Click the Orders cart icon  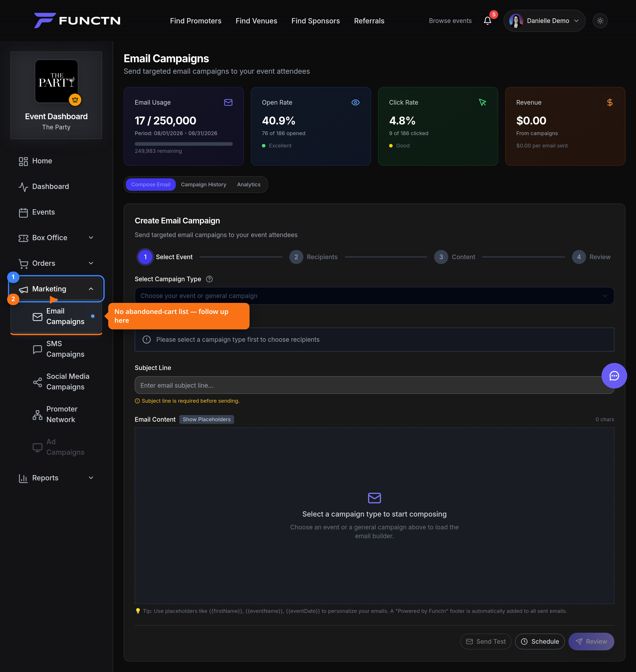coord(23,264)
